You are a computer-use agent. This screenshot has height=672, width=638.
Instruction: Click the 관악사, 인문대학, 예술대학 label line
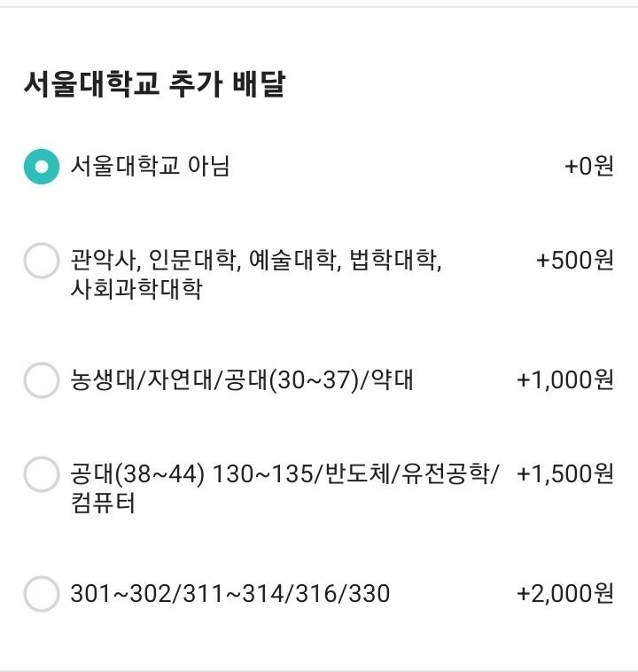click(x=255, y=261)
